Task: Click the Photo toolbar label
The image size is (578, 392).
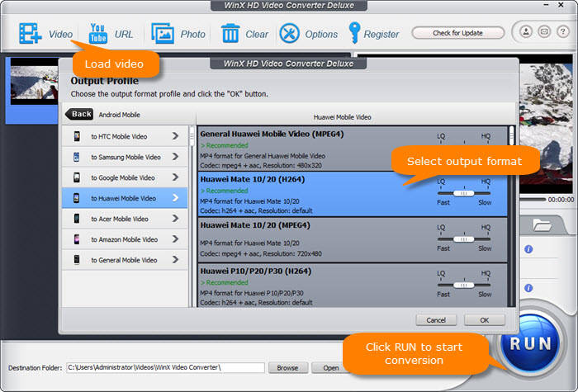Action: point(192,35)
